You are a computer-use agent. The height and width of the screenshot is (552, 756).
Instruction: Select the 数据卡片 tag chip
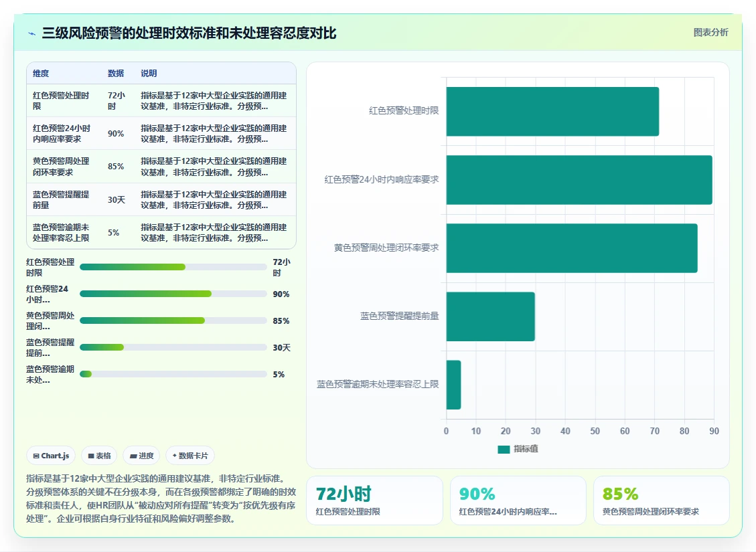pyautogui.click(x=190, y=456)
